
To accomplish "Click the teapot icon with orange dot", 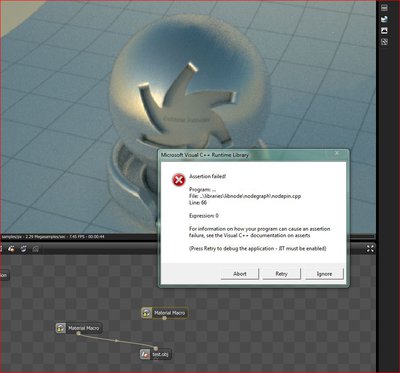I will (11, 249).
